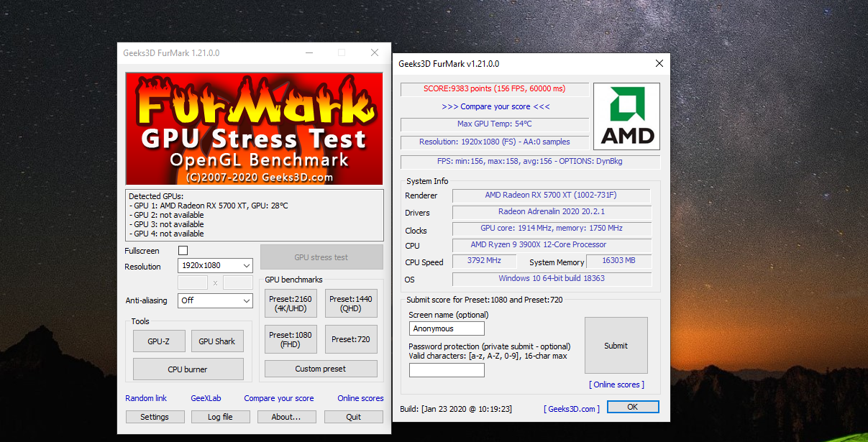
Task: Run the Preset:1440 (QHD) benchmark
Action: coord(351,303)
